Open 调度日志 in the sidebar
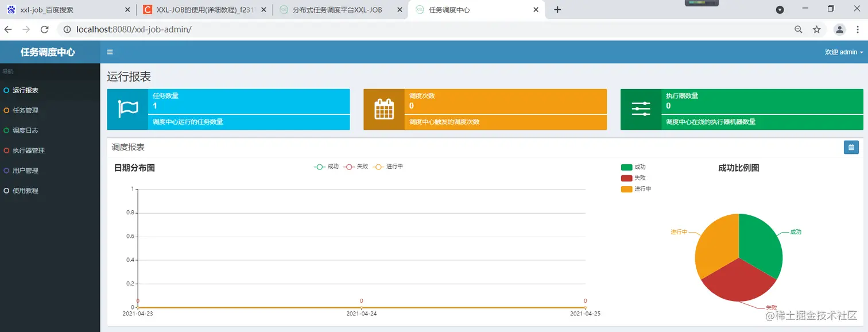 [x=50, y=130]
